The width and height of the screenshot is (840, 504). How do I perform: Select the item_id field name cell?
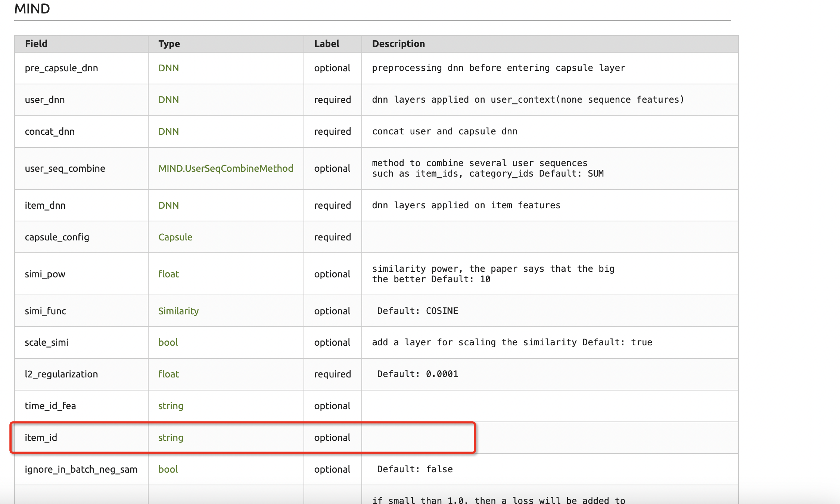41,438
